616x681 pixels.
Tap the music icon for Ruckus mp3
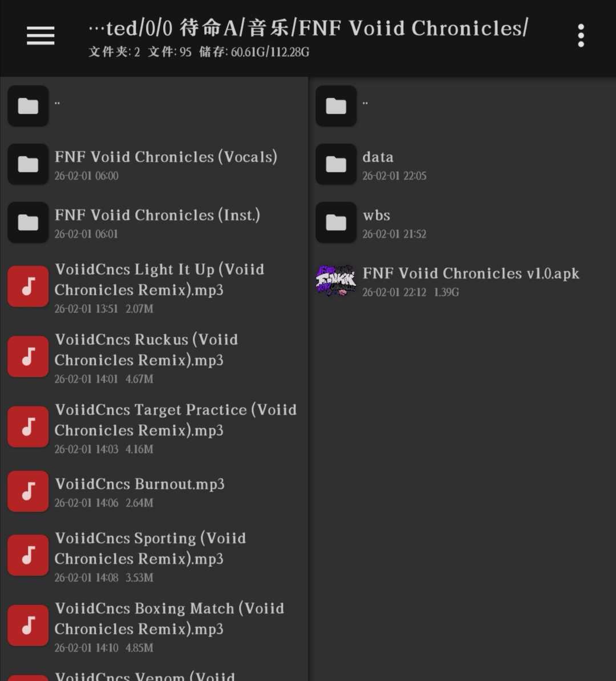pyautogui.click(x=28, y=356)
